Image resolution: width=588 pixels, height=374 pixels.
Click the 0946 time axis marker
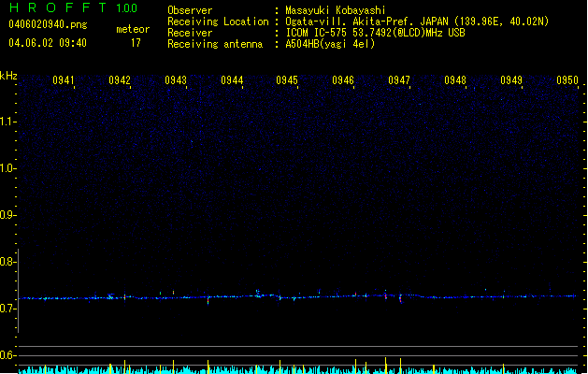click(343, 80)
